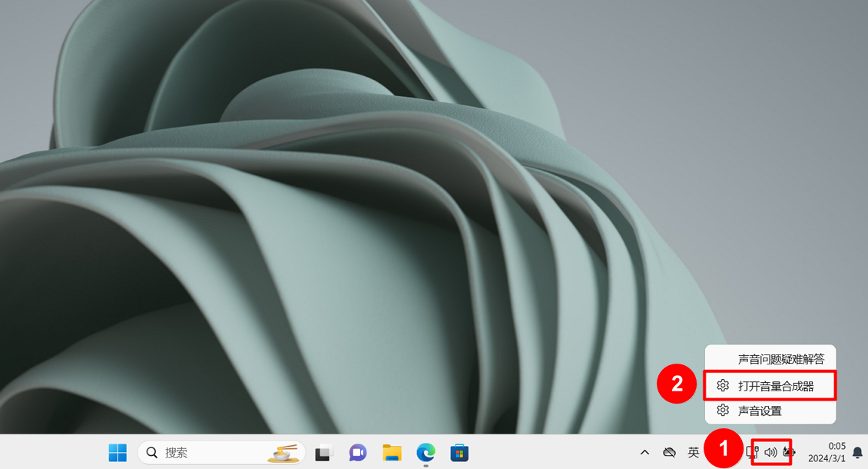868x469 pixels.
Task: Expand hidden system tray icons chevron
Action: pos(644,453)
